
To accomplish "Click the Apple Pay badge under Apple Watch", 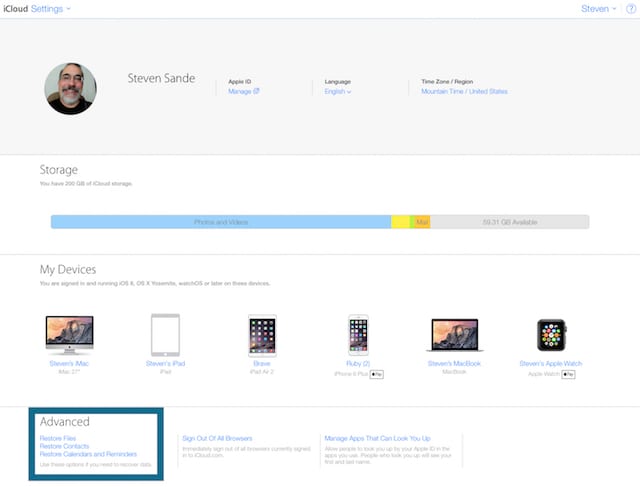I will 568,373.
